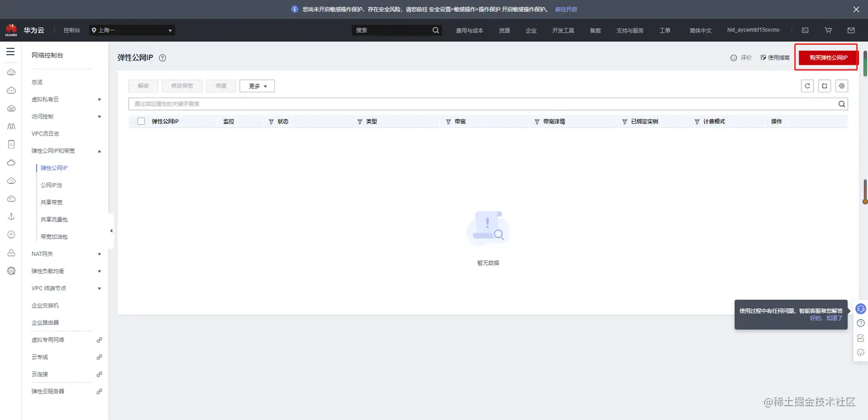Open the table column settings gear
This screenshot has height=420, width=868.
(x=841, y=85)
